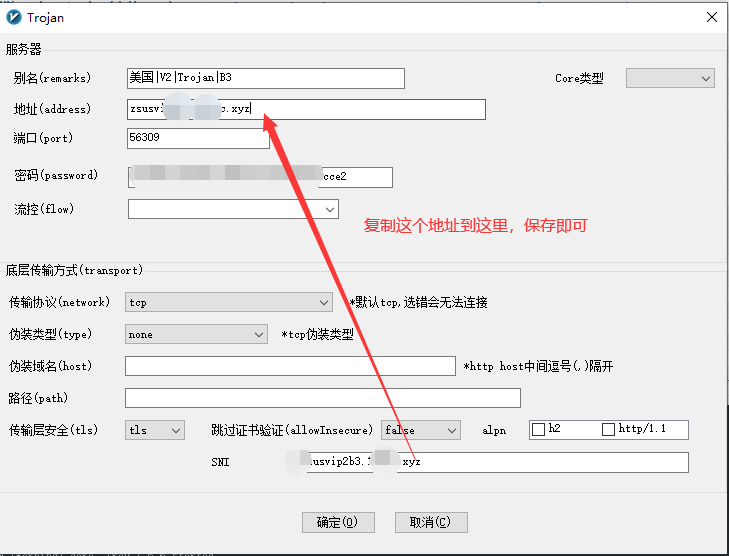Click the 跳过证书验证(allowInsecure) label
729x556 pixels.
point(292,430)
